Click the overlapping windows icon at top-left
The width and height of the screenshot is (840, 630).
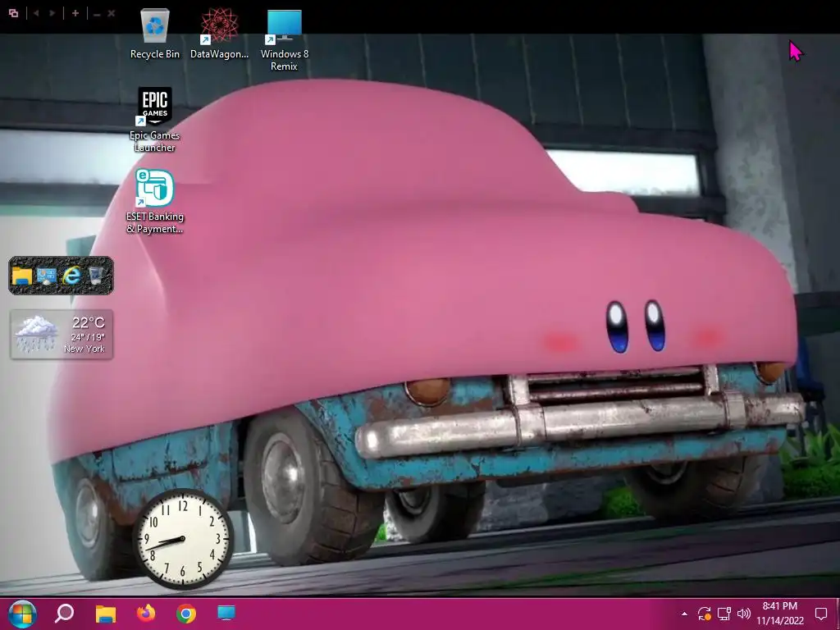(13, 13)
